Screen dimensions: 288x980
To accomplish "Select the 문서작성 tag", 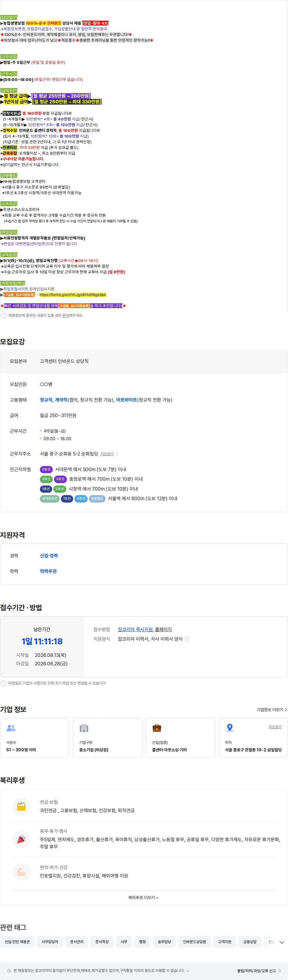I will pos(102,942).
